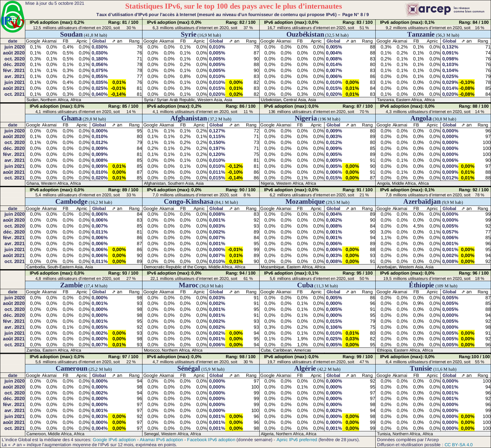Click Syrie's FB value 0,8%
The image size is (491, 448).
(x=185, y=76)
